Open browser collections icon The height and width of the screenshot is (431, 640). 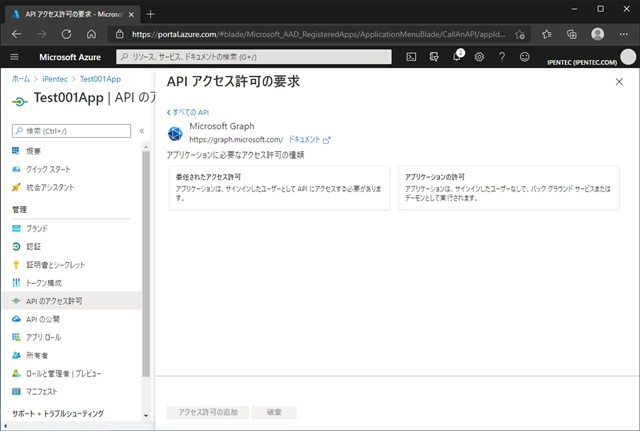tap(572, 34)
